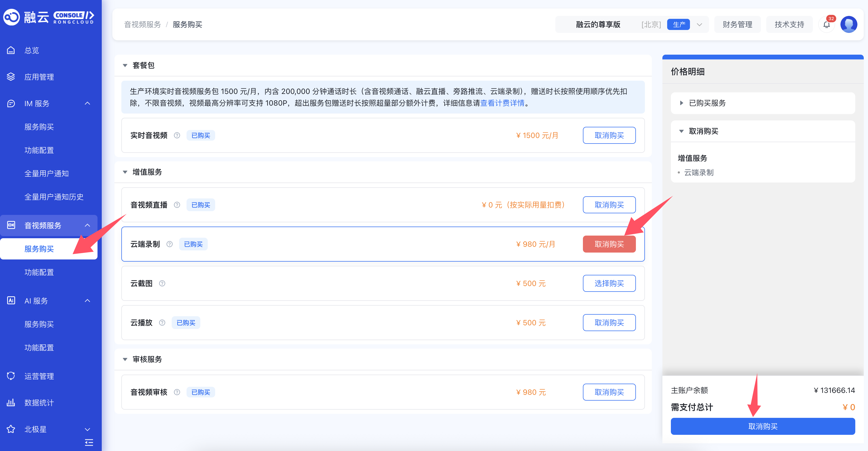868x451 pixels.
Task: Click the help icon beside 音视频审核
Action: 177,392
